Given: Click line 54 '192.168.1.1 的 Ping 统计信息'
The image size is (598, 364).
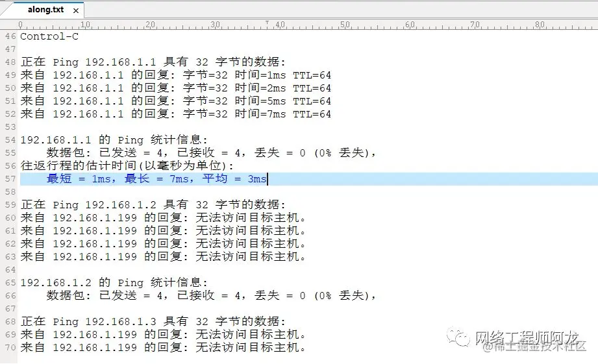Looking at the screenshot, I should pos(114,140).
